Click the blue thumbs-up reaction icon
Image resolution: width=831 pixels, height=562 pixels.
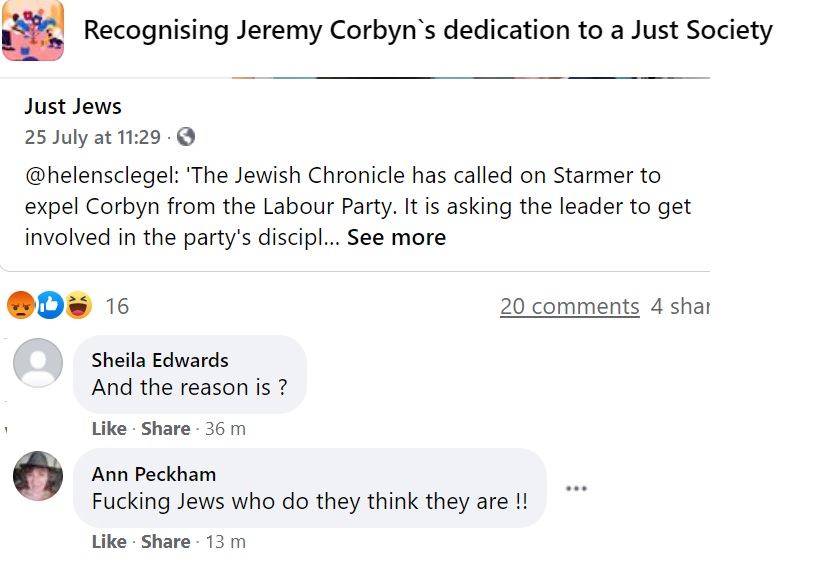point(49,305)
